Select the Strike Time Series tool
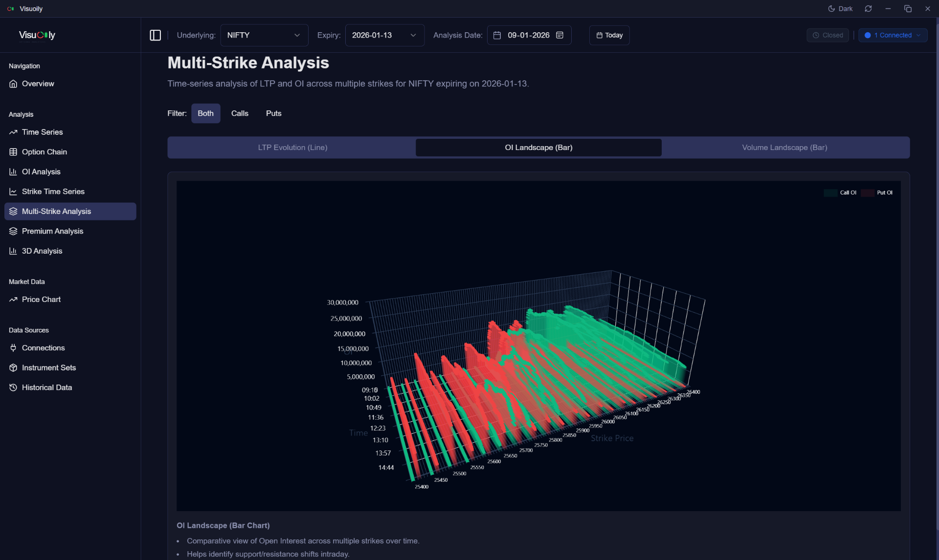 pos(53,191)
